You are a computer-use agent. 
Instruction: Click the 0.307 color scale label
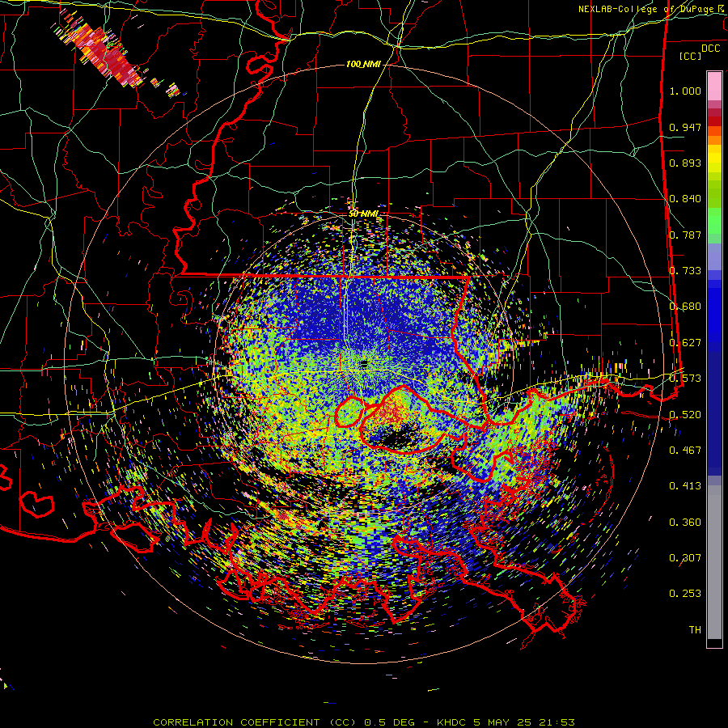[x=685, y=558]
